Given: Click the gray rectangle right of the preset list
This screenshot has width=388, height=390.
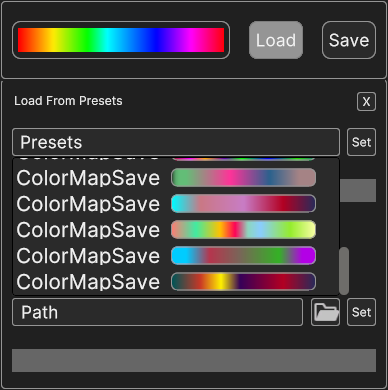Looking at the screenshot, I should point(358,190).
